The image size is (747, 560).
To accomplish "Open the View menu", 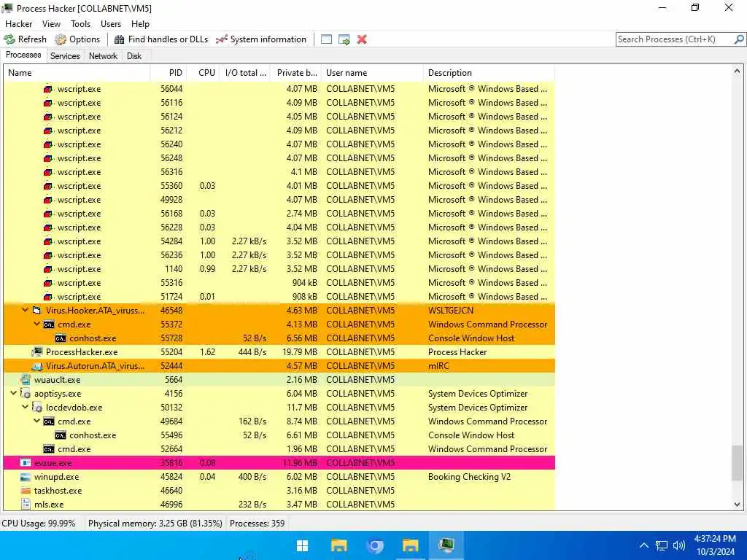I will pyautogui.click(x=51, y=24).
